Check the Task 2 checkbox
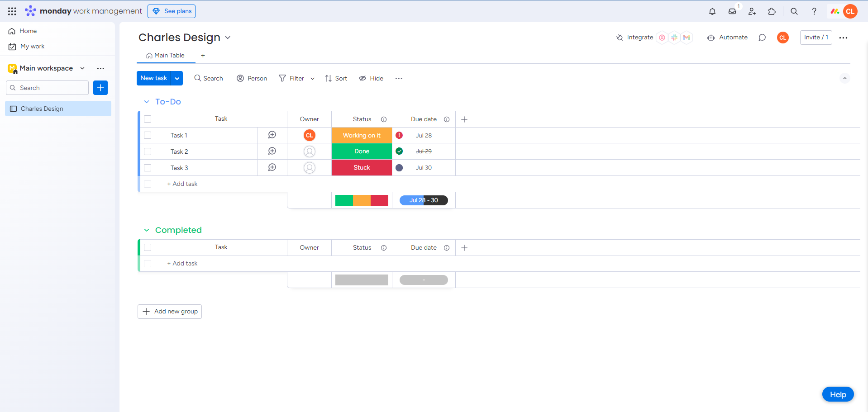The height and width of the screenshot is (412, 868). coord(148,152)
